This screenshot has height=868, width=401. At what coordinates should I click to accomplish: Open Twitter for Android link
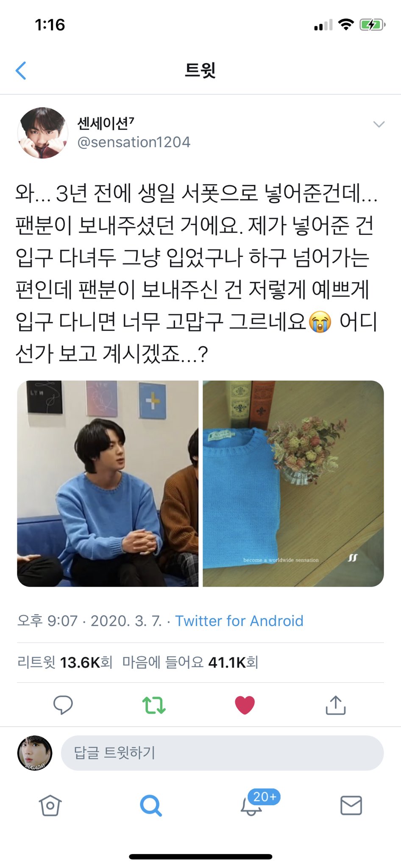click(x=239, y=621)
